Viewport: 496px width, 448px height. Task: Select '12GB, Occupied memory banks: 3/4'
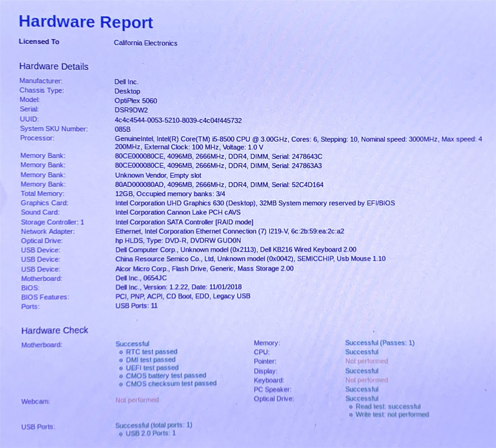pyautogui.click(x=170, y=194)
